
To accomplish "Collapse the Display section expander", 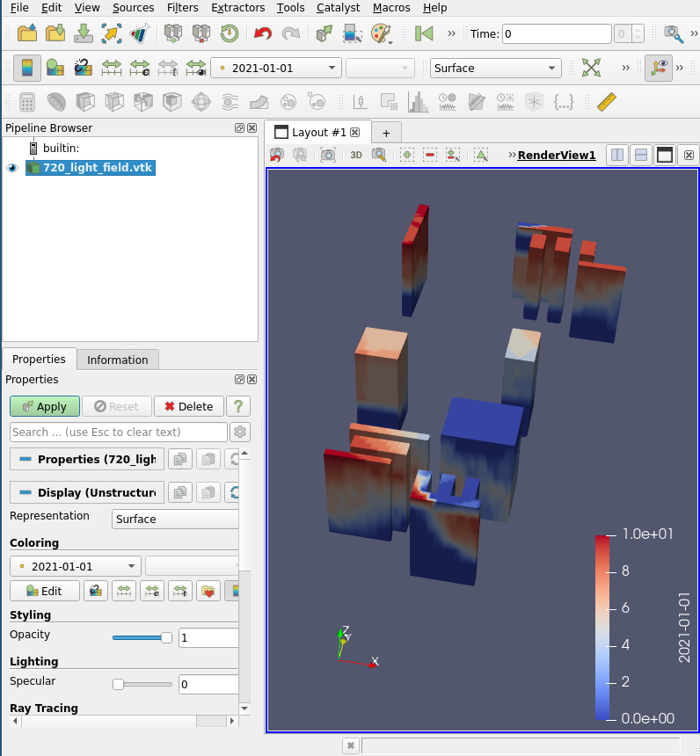I will pyautogui.click(x=25, y=492).
